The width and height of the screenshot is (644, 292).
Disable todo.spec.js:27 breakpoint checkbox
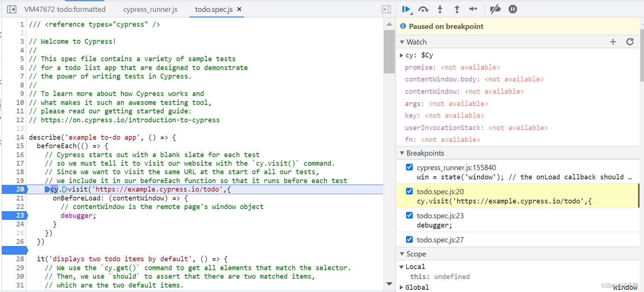coord(409,239)
